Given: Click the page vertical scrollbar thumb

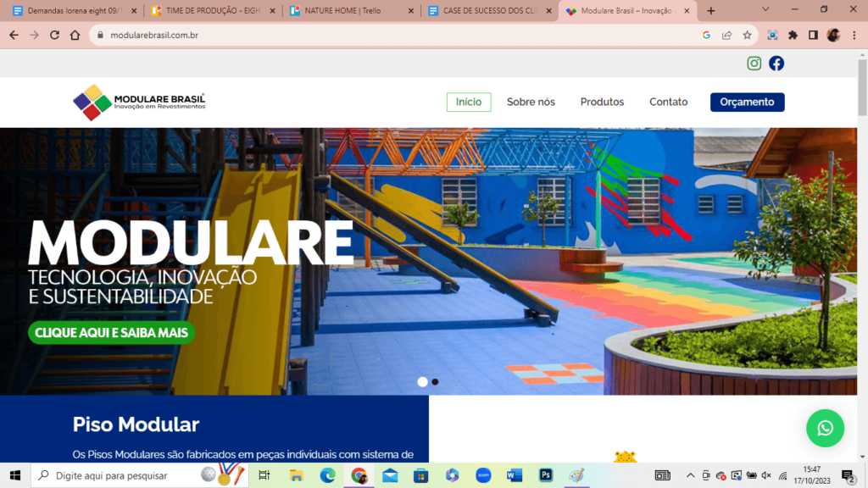Looking at the screenshot, I should [862, 86].
